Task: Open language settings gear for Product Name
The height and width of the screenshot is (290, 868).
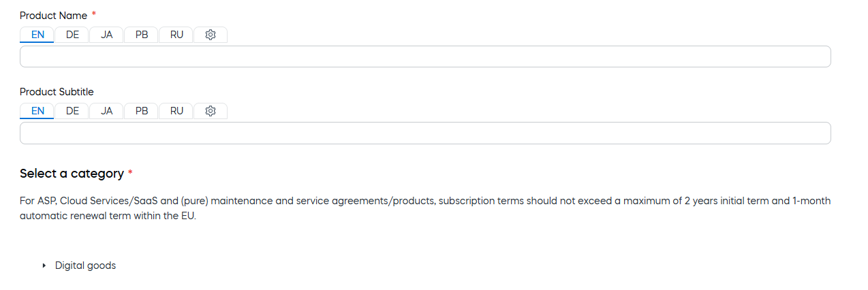Action: click(211, 35)
